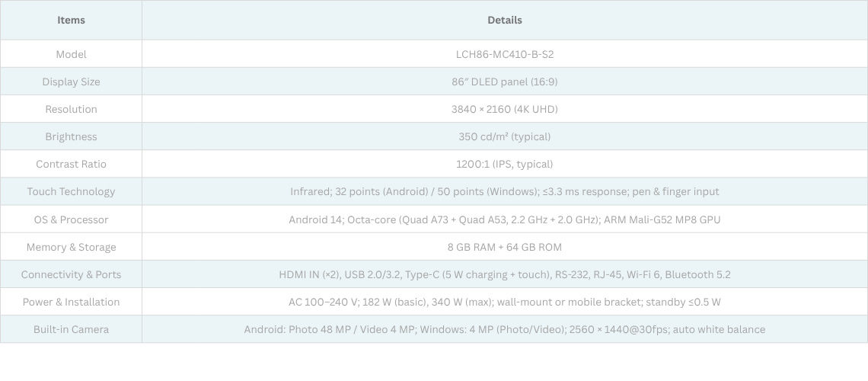The image size is (868, 381).
Task: Click the Android 14 Octa-core details
Action: tap(504, 219)
